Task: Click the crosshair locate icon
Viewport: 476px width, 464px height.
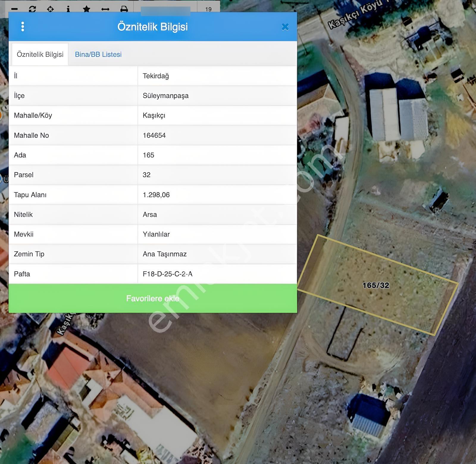Action: click(50, 9)
